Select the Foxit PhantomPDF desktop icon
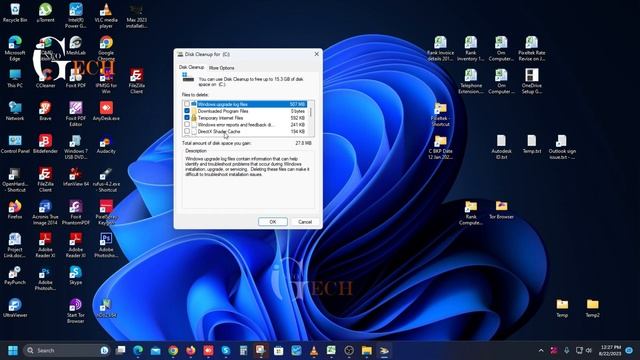 76,212
